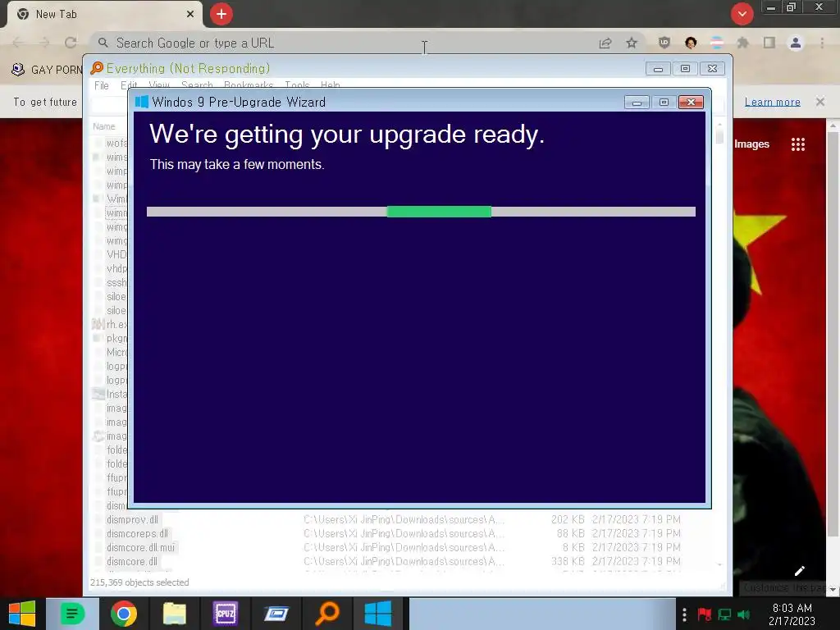Open the Help menu in Everything
840x630 pixels.
click(x=330, y=85)
